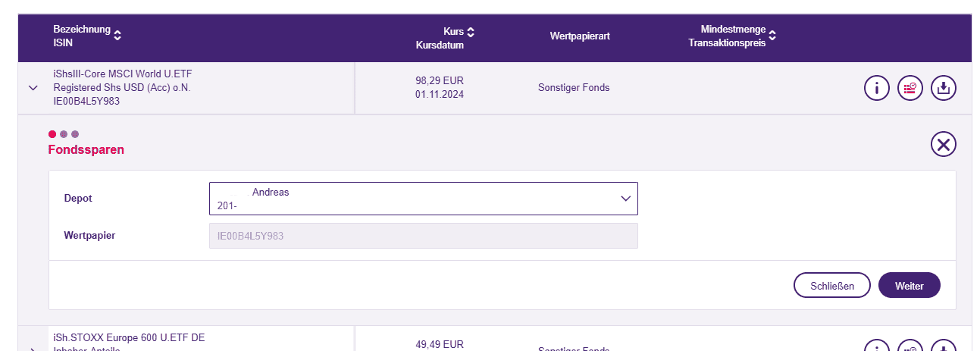Download document for iShsIII-Core MSCI World ETF
The image size is (980, 351).
943,88
